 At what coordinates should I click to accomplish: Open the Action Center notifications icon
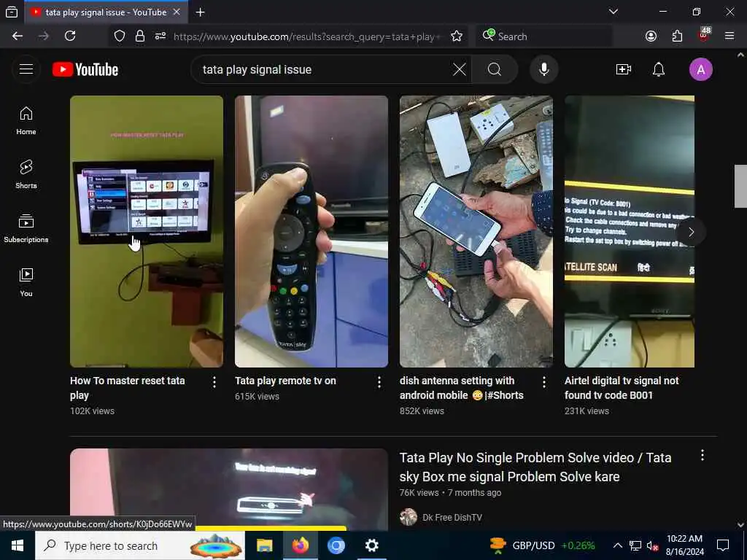(723, 545)
